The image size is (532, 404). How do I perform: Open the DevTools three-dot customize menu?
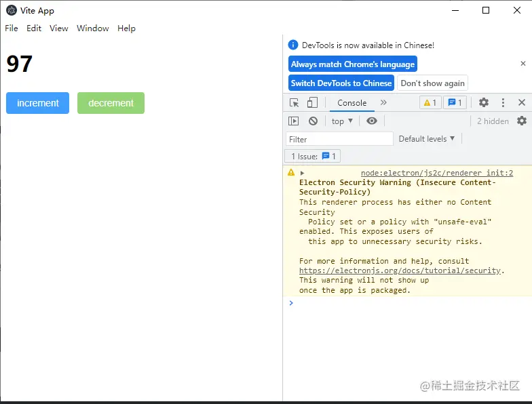point(503,102)
